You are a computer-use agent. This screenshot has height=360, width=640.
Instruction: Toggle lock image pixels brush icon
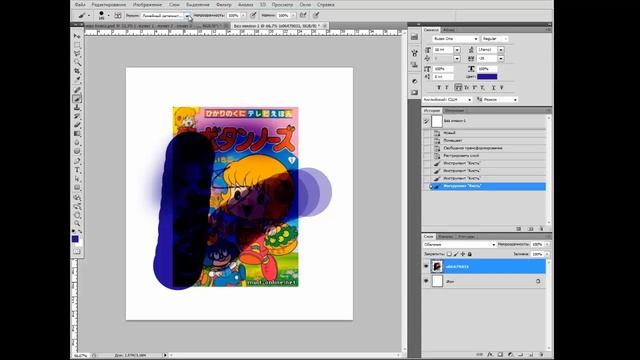click(x=456, y=254)
